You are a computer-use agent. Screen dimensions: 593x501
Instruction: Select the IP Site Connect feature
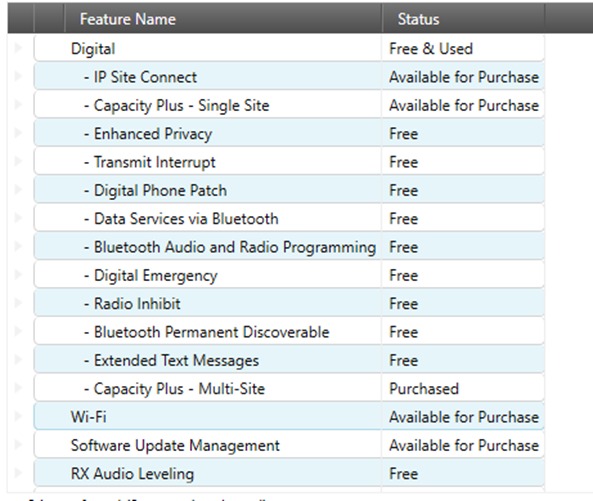click(140, 77)
